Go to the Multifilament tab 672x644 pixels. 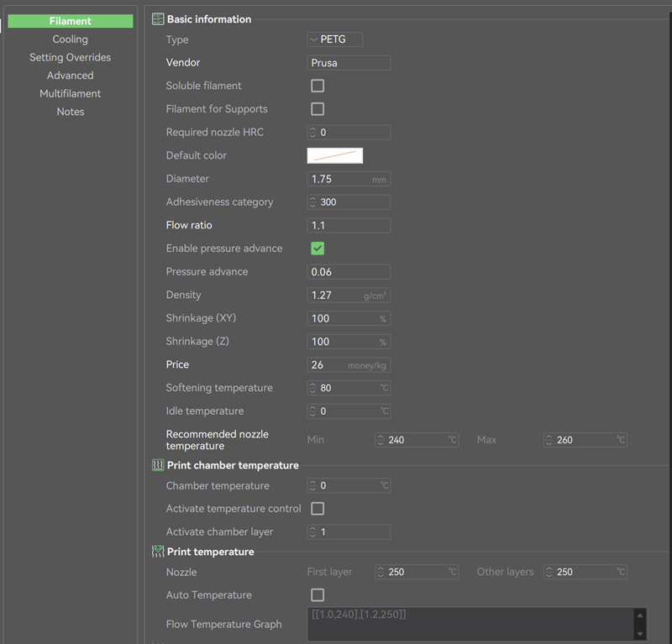71,94
